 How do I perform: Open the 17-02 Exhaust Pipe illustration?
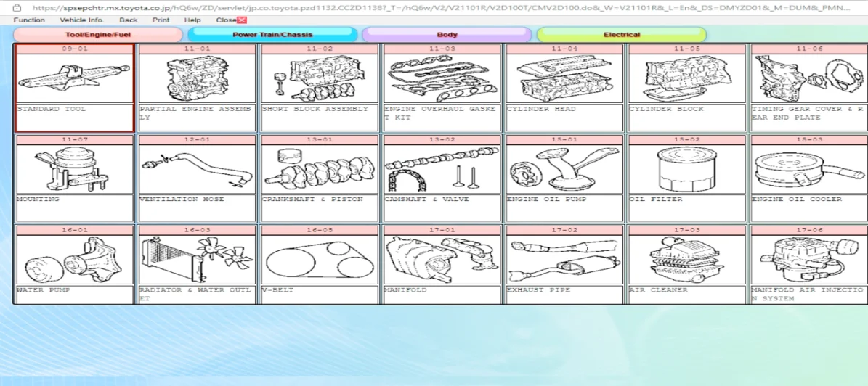click(x=564, y=259)
